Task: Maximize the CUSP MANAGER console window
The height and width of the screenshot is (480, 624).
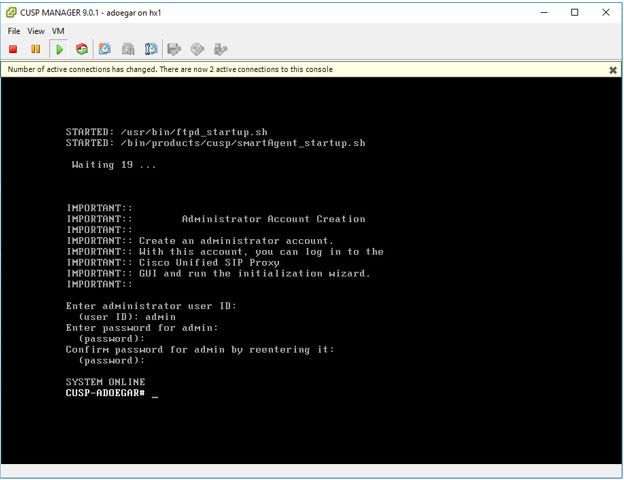Action: click(x=574, y=12)
